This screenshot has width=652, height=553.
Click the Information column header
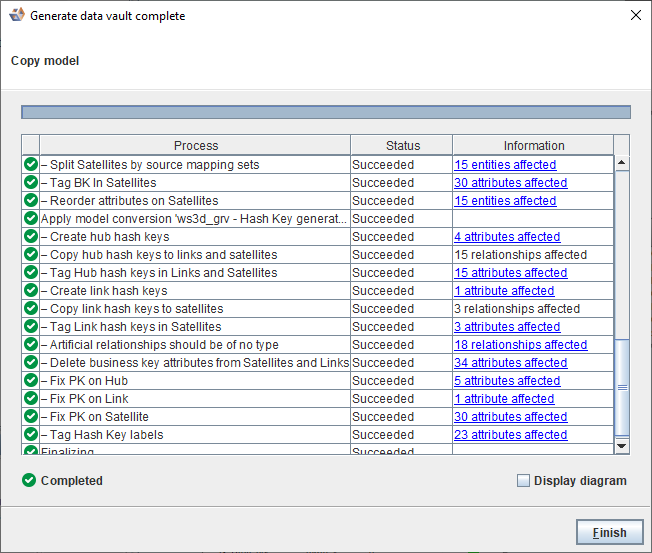tap(533, 146)
